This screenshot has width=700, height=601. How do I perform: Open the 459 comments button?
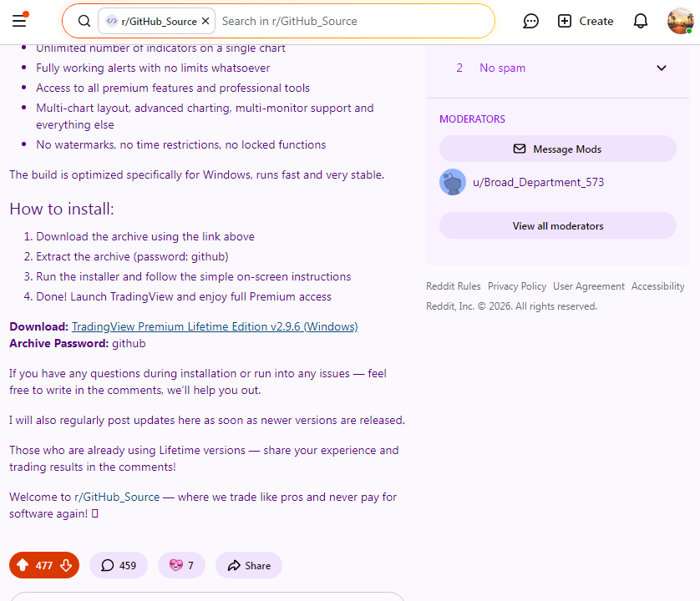(119, 565)
